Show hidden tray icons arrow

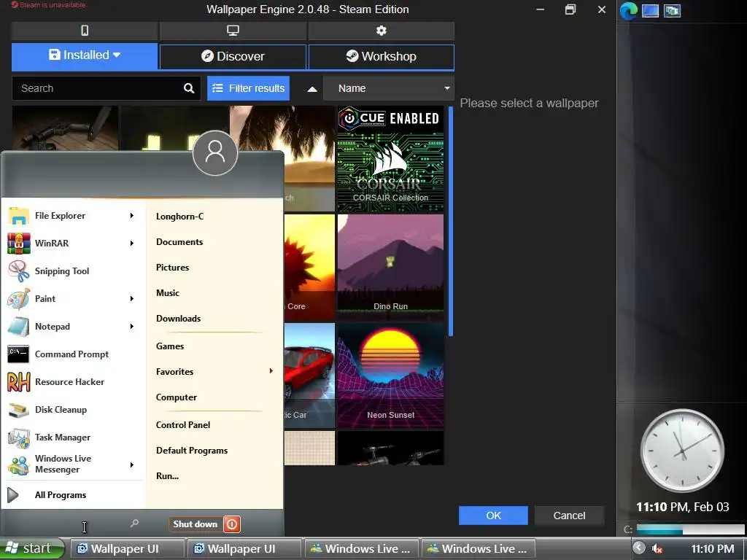click(x=639, y=548)
